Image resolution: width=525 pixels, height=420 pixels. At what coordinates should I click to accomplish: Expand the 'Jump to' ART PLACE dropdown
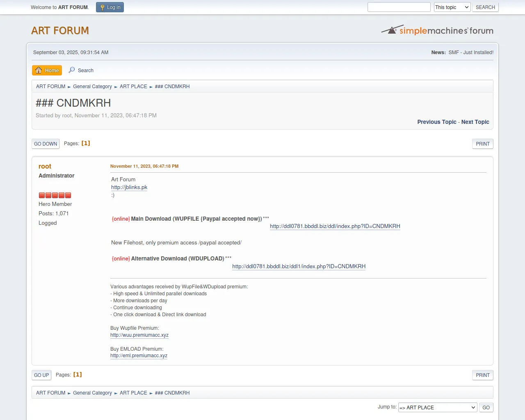coord(438,407)
